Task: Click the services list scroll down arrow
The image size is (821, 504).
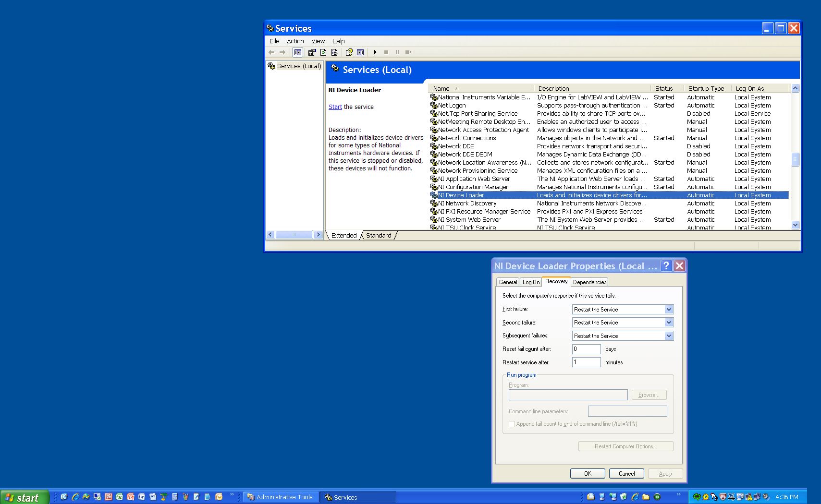Action: pyautogui.click(x=795, y=225)
